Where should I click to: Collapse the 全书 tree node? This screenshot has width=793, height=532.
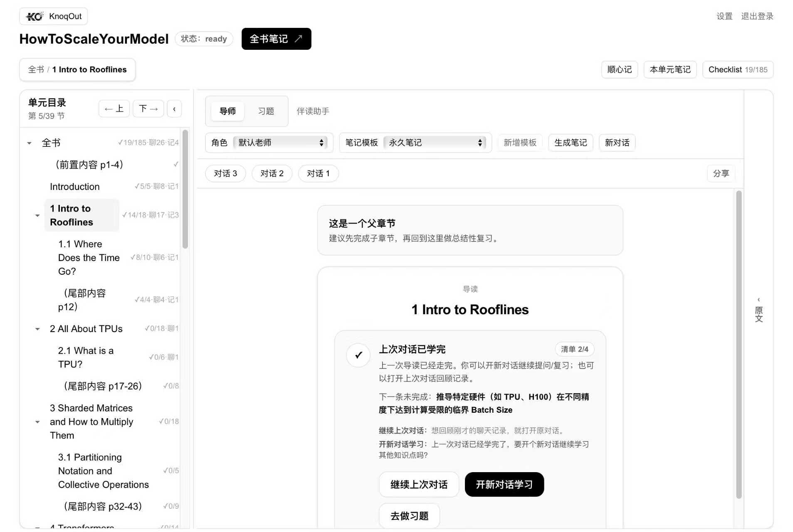tap(29, 143)
